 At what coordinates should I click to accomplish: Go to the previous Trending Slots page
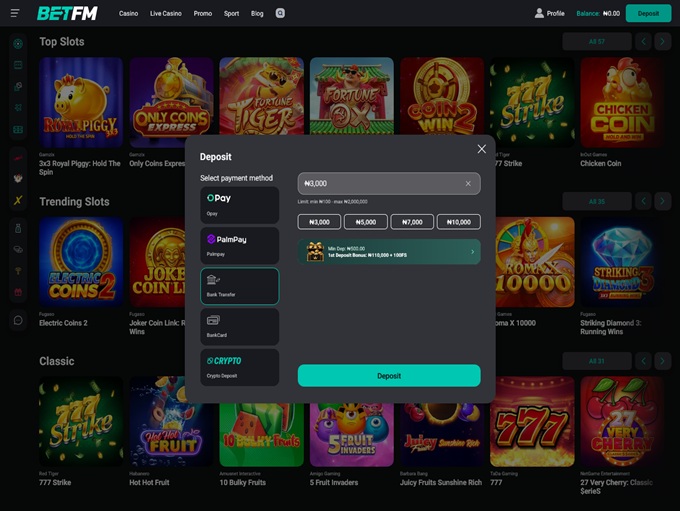pos(644,201)
